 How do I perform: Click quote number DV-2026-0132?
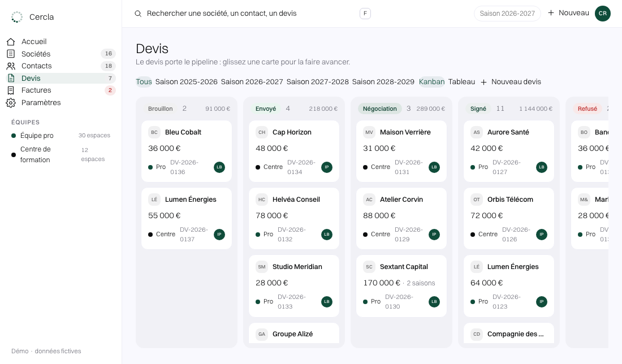(x=292, y=235)
